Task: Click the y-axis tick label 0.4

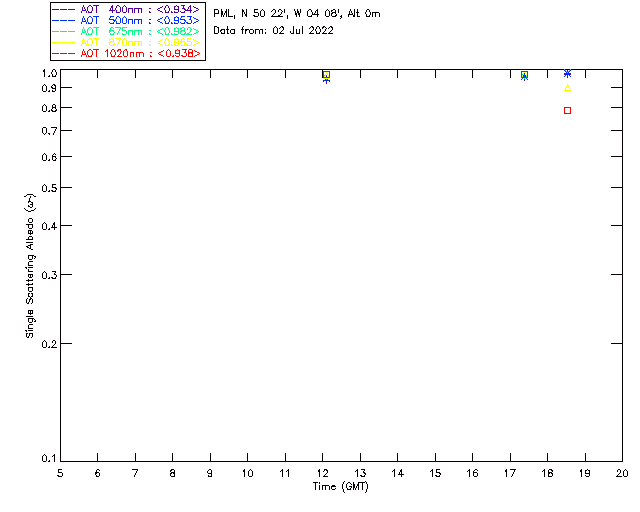Action: pos(49,226)
